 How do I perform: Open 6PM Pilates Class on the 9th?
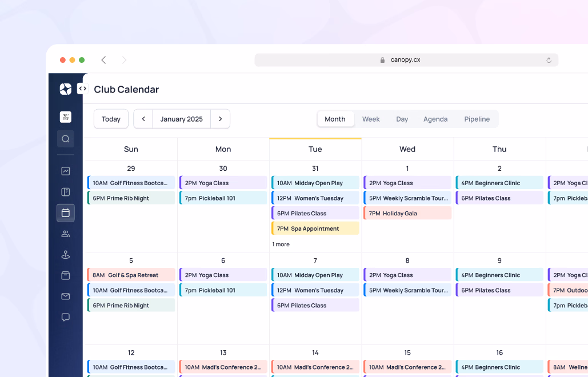tap(499, 290)
